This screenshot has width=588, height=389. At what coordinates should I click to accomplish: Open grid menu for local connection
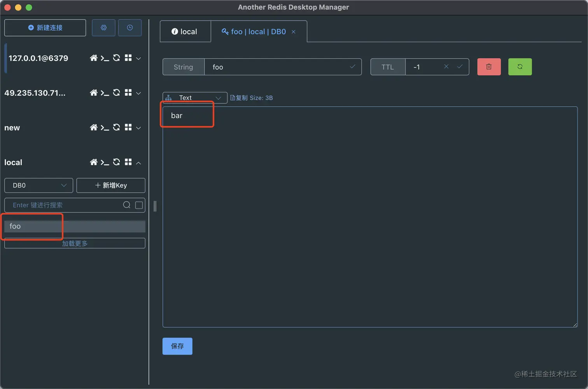coord(128,162)
